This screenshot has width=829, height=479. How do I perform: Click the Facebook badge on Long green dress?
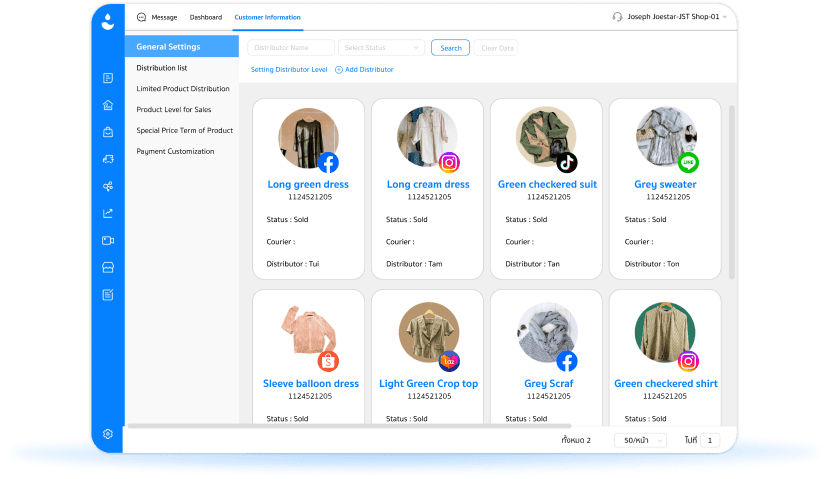point(328,162)
